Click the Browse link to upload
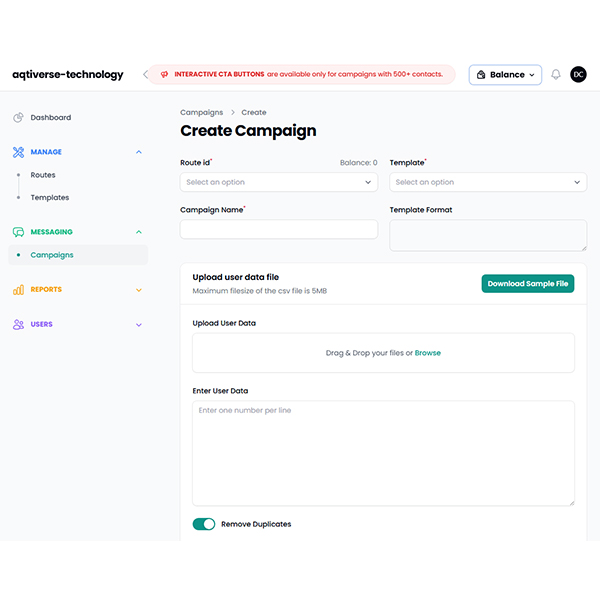This screenshot has width=600, height=600. (x=428, y=353)
